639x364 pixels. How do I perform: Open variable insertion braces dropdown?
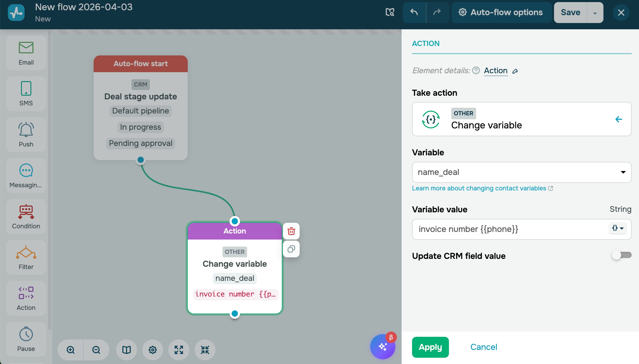[x=618, y=228]
